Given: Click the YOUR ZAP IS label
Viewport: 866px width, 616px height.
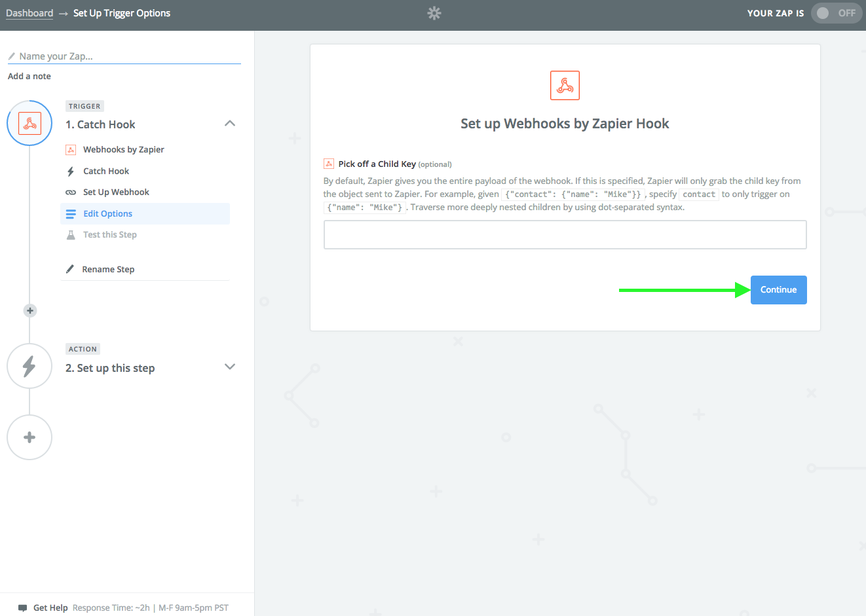Looking at the screenshot, I should point(776,13).
